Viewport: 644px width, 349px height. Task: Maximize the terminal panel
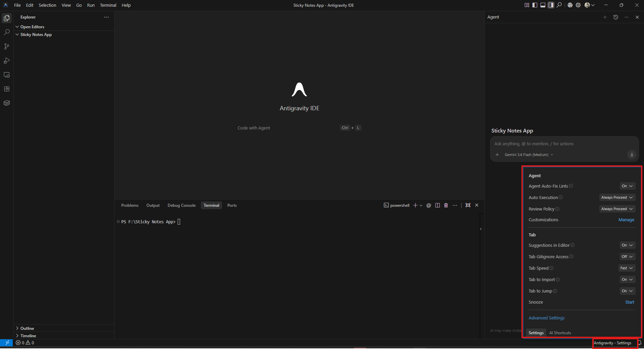click(x=468, y=205)
